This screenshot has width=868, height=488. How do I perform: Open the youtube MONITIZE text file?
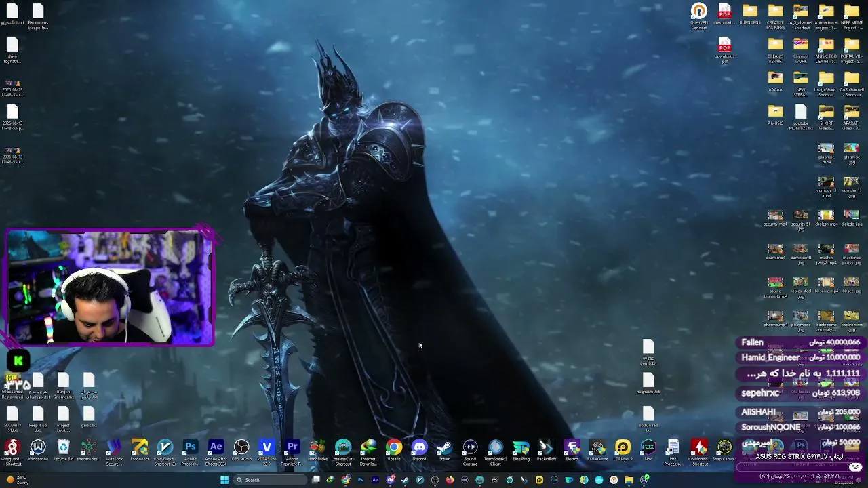coord(801,118)
